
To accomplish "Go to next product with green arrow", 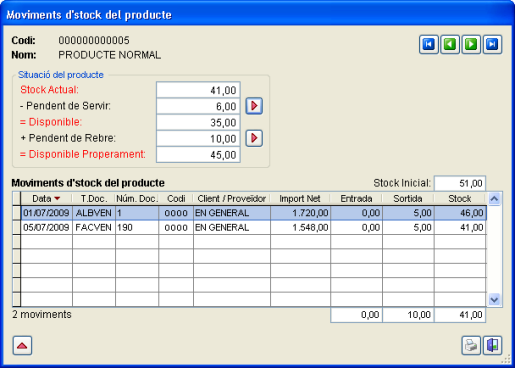I will pos(471,44).
